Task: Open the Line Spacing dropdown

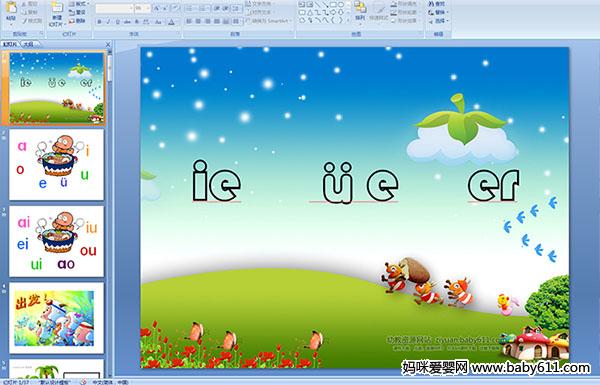Action: [237, 8]
